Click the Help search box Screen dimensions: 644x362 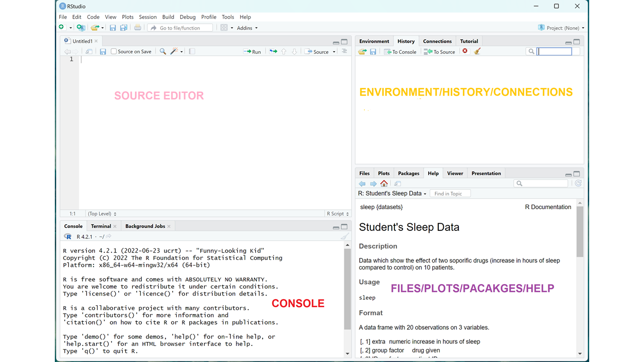(x=541, y=184)
